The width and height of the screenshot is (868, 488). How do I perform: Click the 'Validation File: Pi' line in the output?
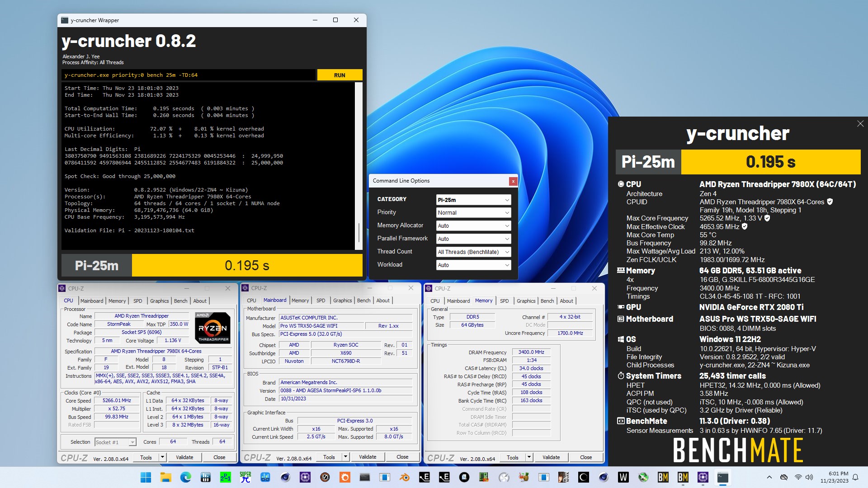click(129, 230)
